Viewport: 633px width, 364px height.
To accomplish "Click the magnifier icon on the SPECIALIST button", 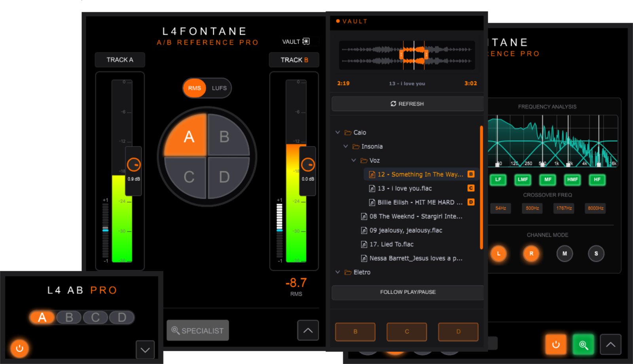I will click(175, 330).
